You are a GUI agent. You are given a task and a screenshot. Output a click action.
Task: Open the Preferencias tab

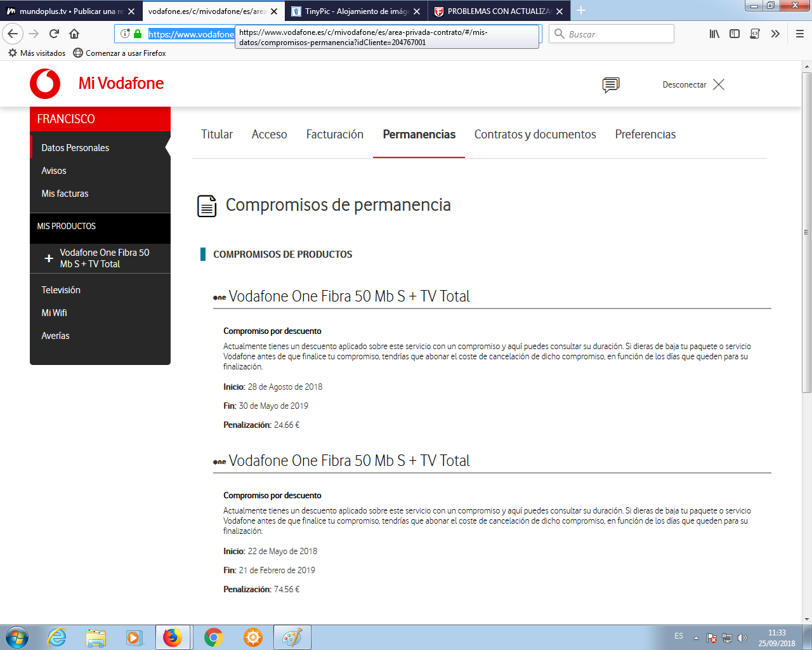645,135
